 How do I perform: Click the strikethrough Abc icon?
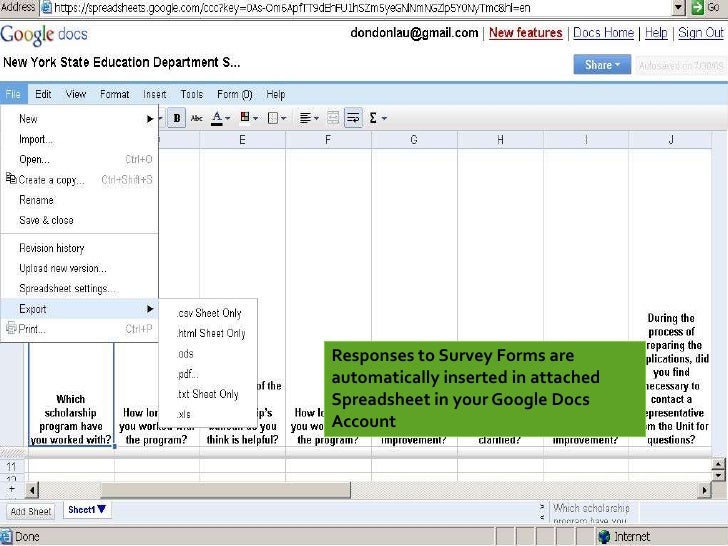point(197,118)
